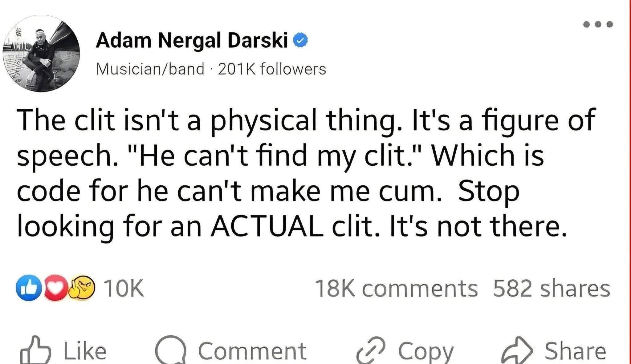Click the speech bubble Comment icon
631x364 pixels.
coord(171,350)
